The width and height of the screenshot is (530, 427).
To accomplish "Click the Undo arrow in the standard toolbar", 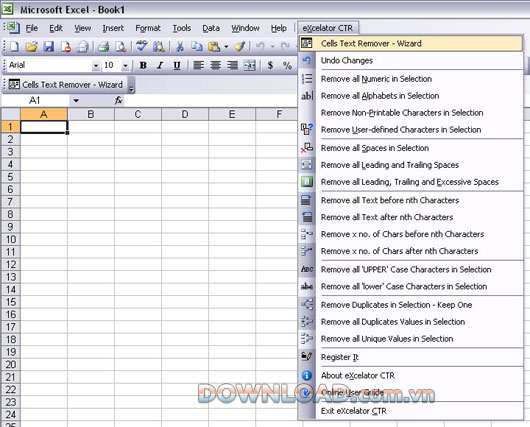I will [x=260, y=46].
